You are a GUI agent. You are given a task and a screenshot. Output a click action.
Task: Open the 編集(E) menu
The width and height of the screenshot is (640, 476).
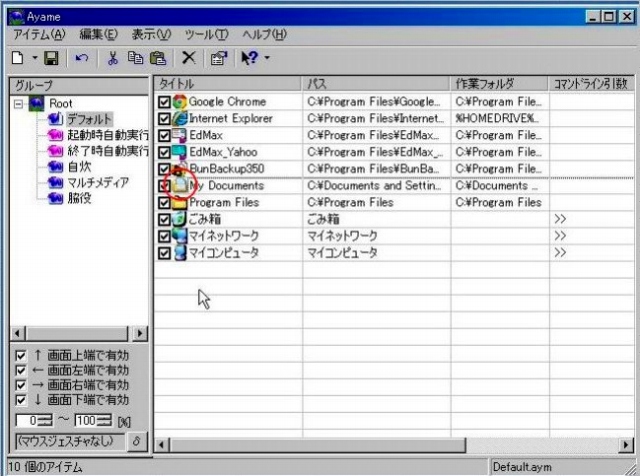[x=98, y=35]
